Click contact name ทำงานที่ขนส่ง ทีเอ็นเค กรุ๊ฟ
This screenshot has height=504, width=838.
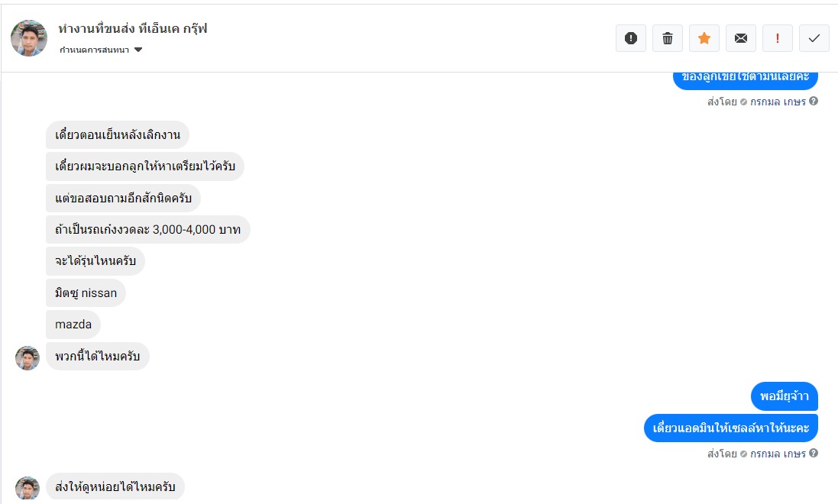(x=133, y=29)
